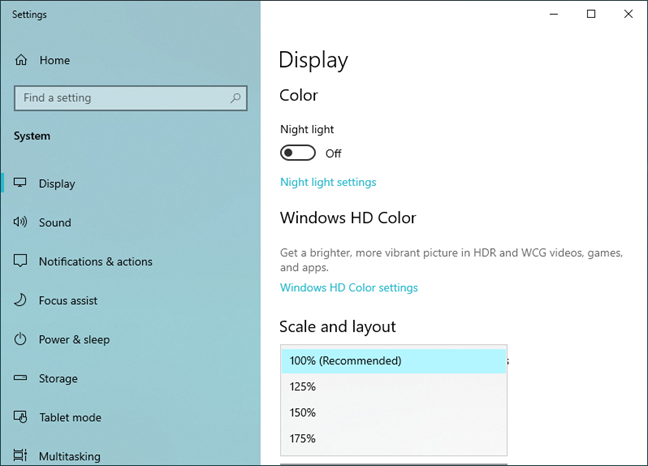Click the Sound speaker icon
This screenshot has width=648, height=466.
(x=20, y=222)
